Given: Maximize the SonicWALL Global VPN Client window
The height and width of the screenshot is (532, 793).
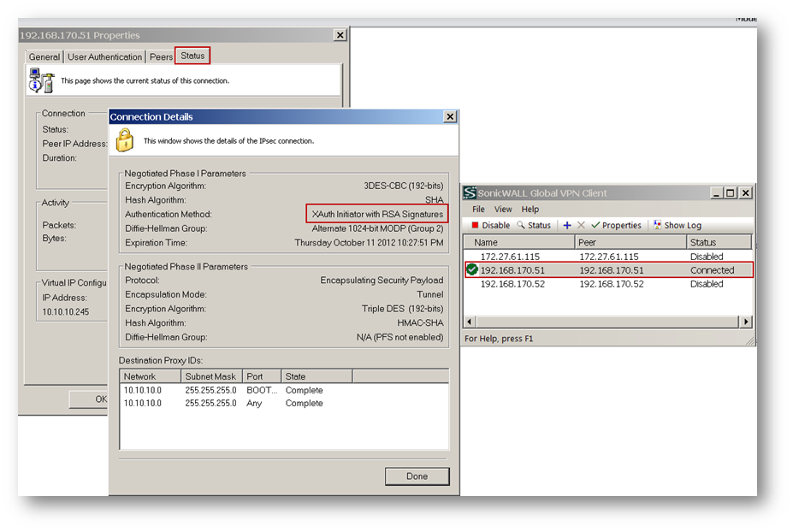Looking at the screenshot, I should (x=730, y=192).
